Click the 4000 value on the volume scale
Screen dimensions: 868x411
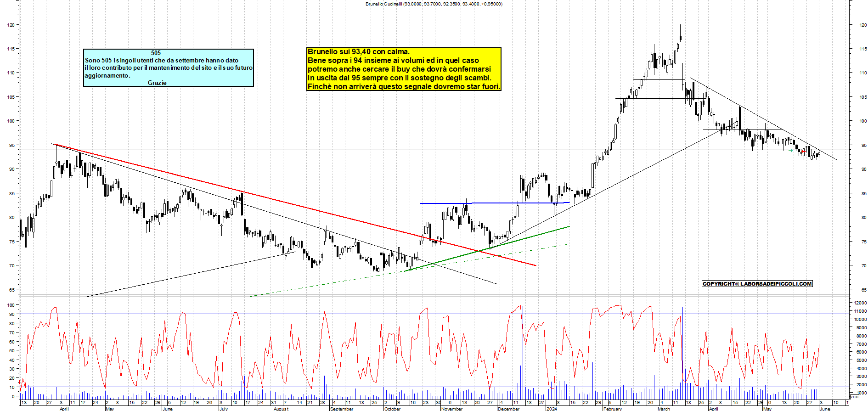point(861,369)
